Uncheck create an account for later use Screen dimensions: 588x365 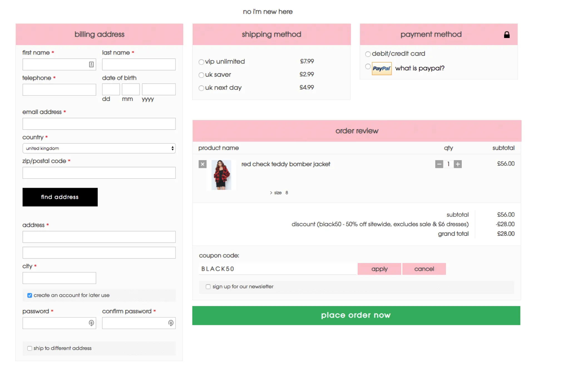click(x=29, y=296)
